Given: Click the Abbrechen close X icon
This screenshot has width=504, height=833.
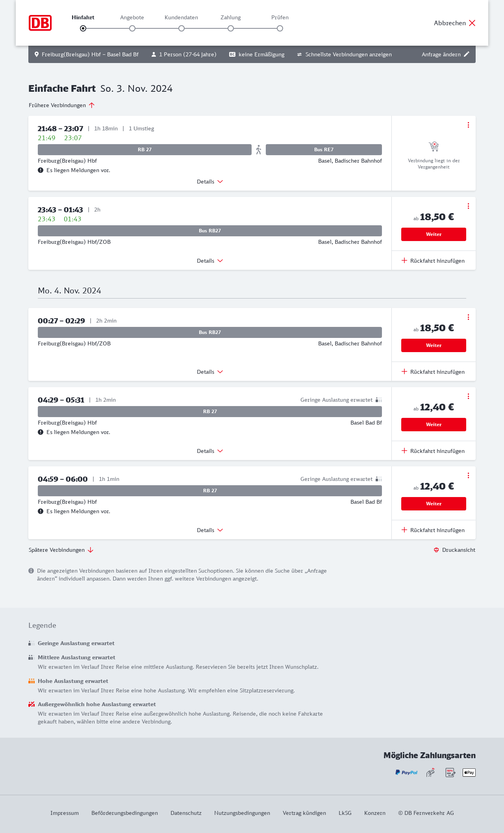Looking at the screenshot, I should click(x=472, y=23).
